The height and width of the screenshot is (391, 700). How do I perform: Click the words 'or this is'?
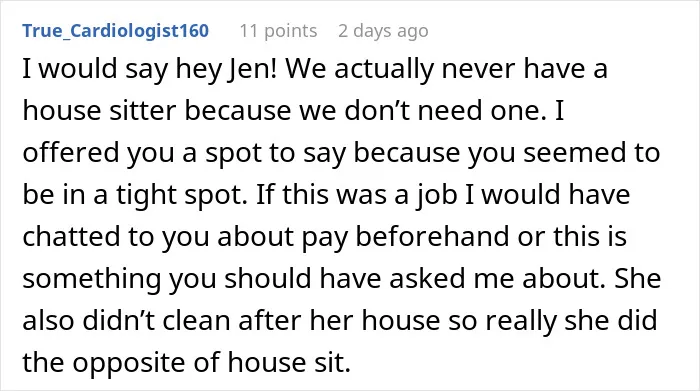pos(572,236)
